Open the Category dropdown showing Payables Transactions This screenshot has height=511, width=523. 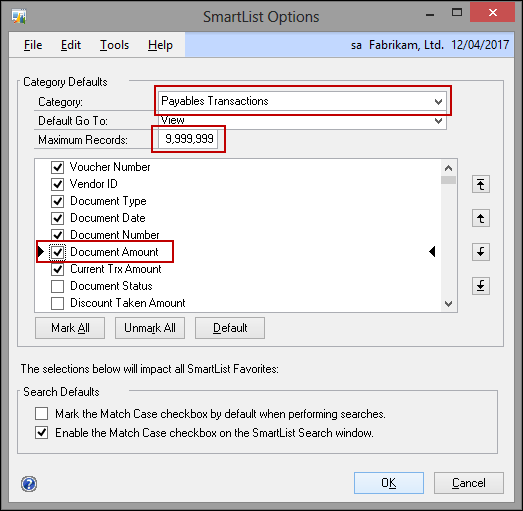(302, 101)
